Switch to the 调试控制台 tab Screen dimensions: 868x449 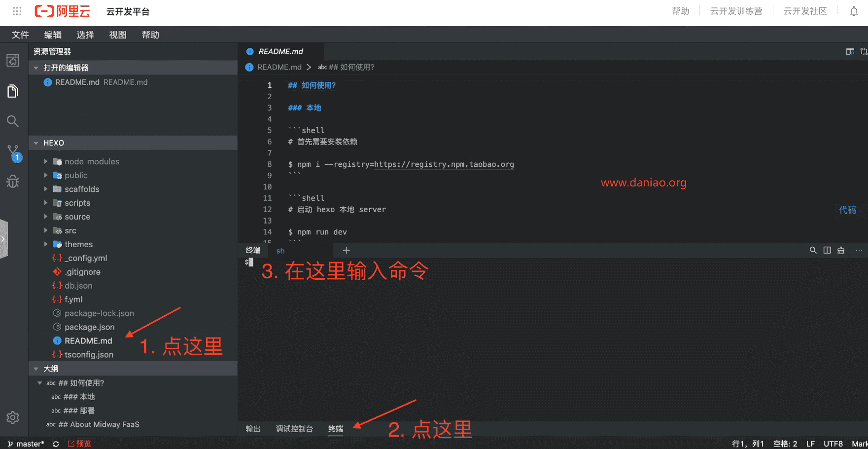pos(294,429)
